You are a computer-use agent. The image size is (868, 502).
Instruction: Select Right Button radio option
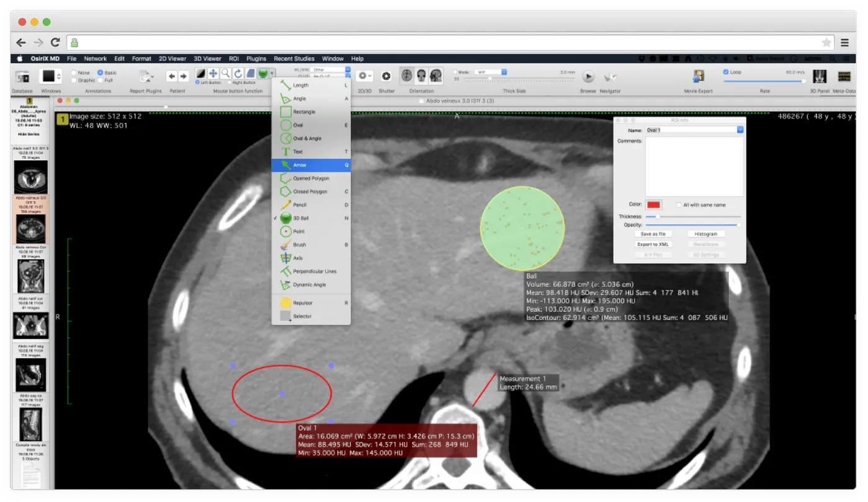point(229,83)
